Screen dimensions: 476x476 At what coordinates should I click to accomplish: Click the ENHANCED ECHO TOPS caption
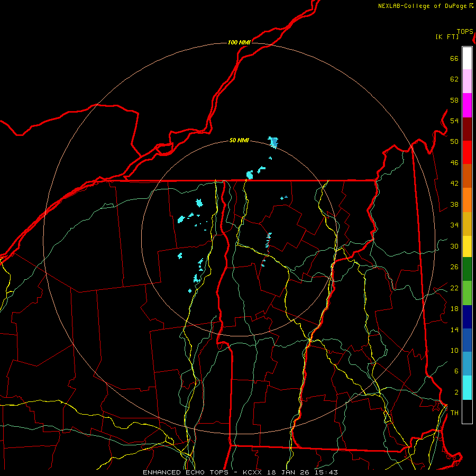pos(188,472)
